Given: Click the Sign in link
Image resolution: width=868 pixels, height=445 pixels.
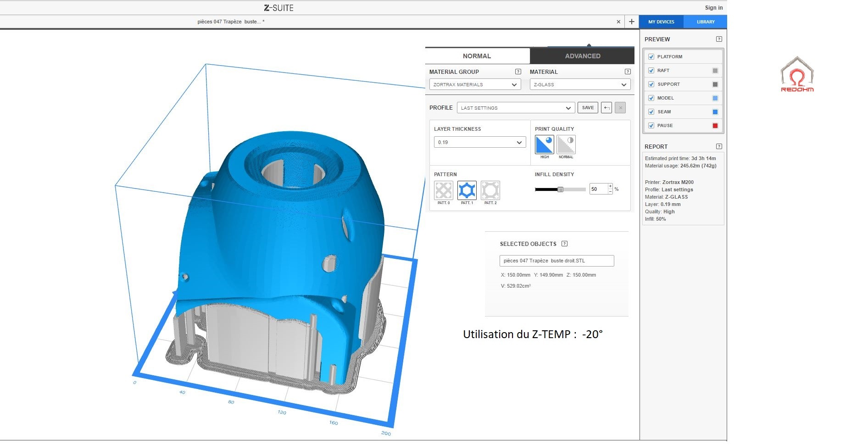Looking at the screenshot, I should tap(714, 8).
